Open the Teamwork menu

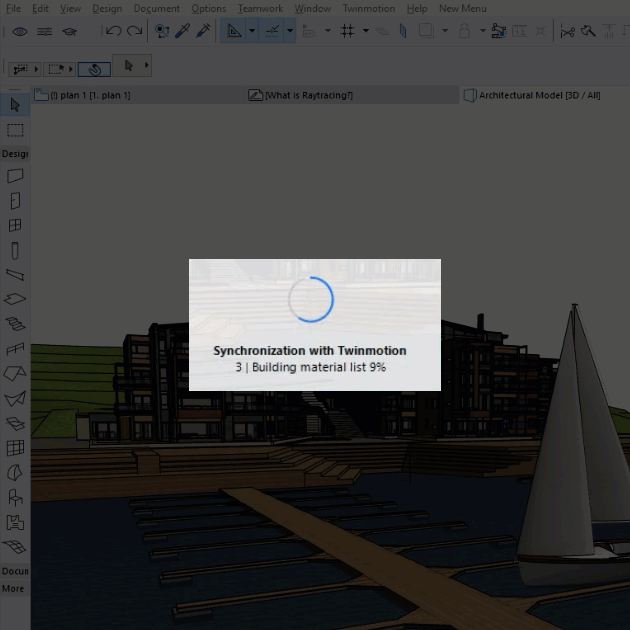tap(260, 8)
